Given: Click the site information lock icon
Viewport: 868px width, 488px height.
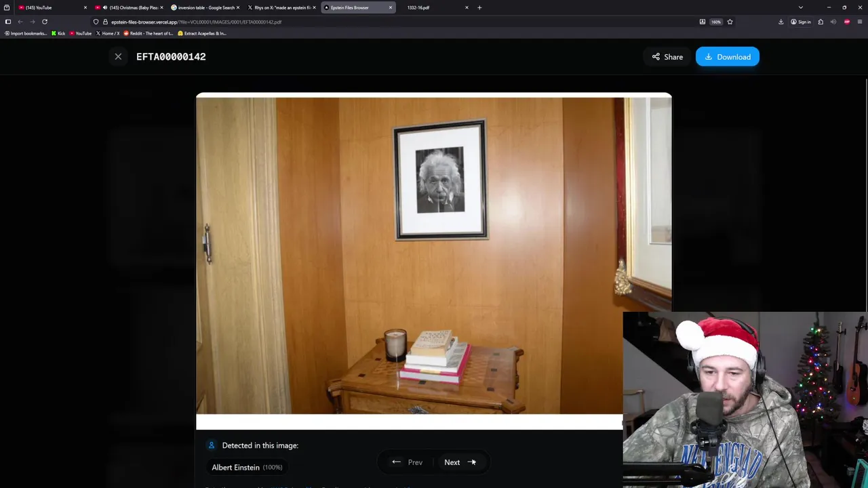Looking at the screenshot, I should click(x=105, y=22).
